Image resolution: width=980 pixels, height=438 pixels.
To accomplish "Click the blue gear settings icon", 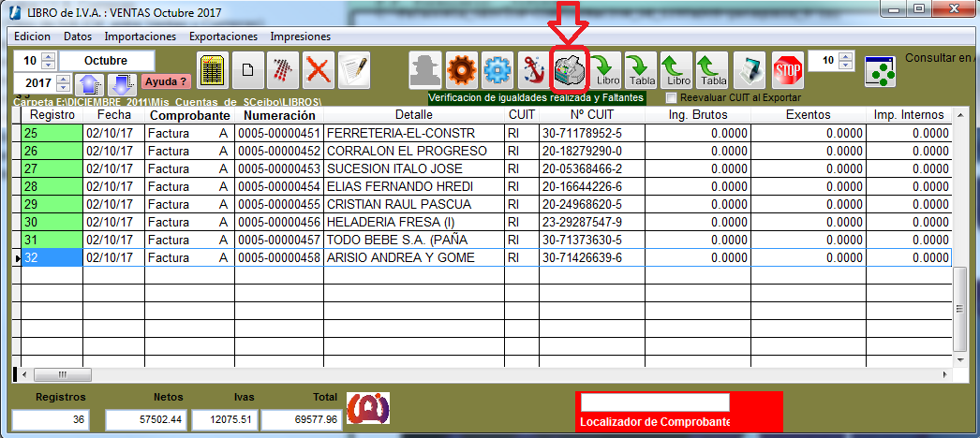I will click(x=497, y=70).
